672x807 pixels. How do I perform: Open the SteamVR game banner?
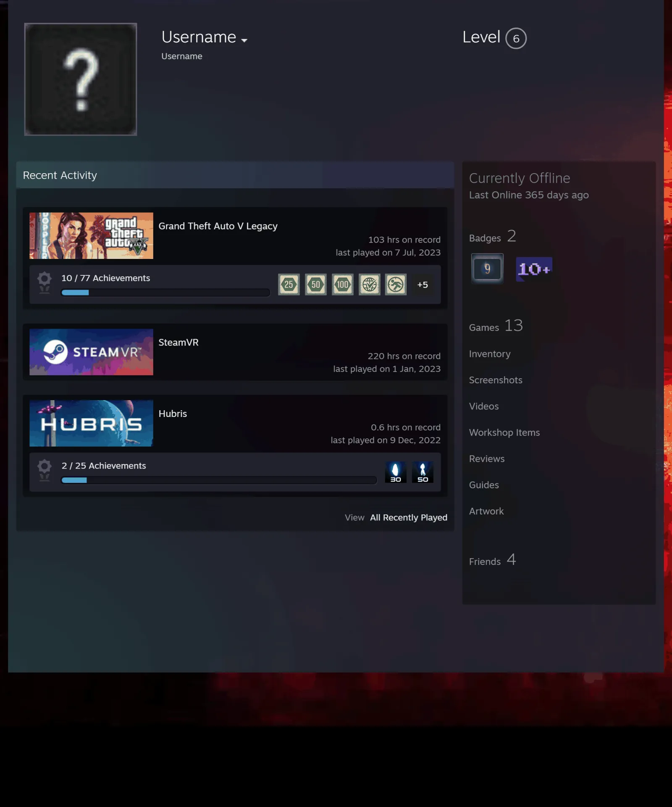91,352
